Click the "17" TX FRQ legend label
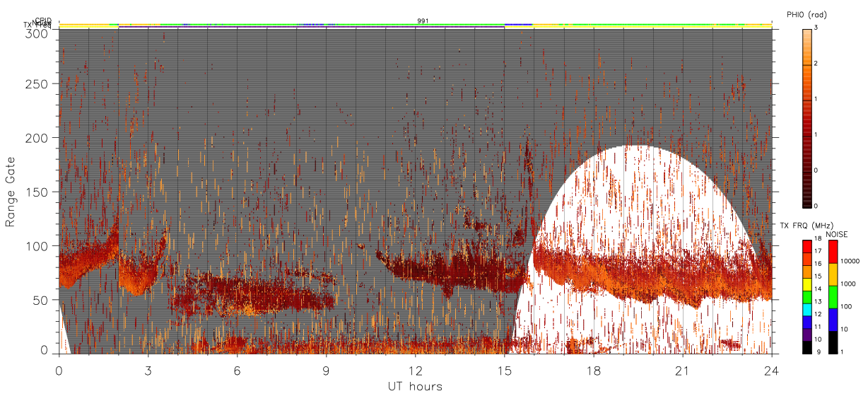 pyautogui.click(x=819, y=252)
